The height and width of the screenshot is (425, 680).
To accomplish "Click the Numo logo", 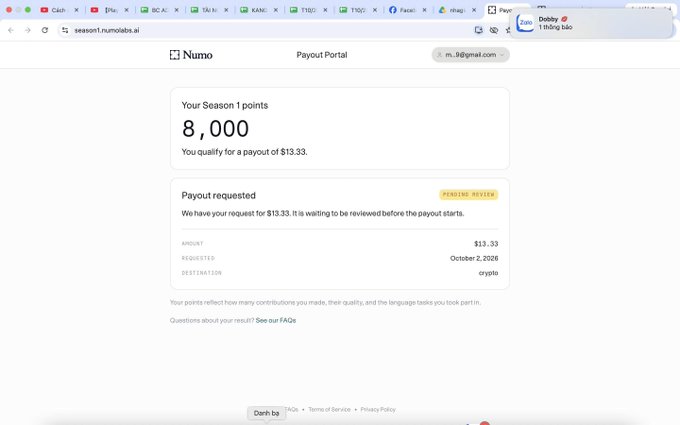I will [x=191, y=55].
